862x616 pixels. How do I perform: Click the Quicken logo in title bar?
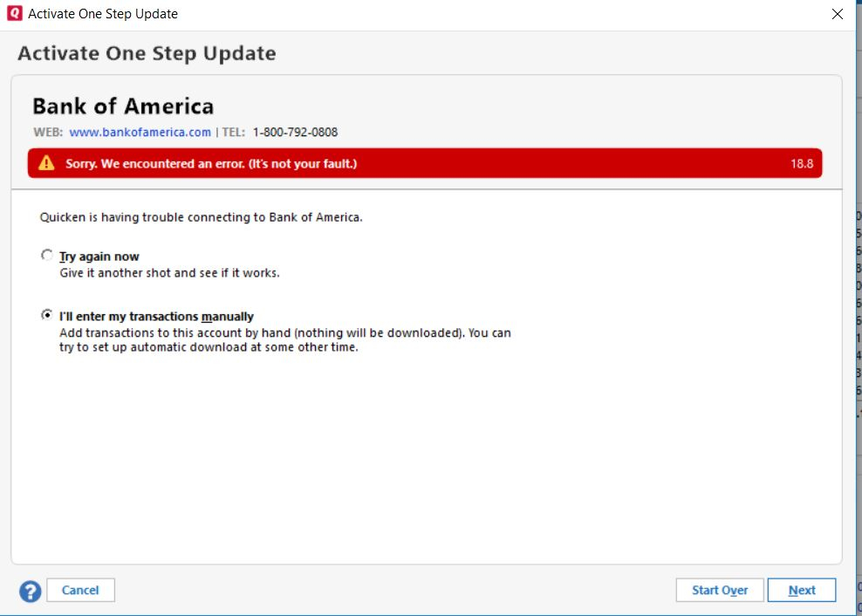(14, 13)
